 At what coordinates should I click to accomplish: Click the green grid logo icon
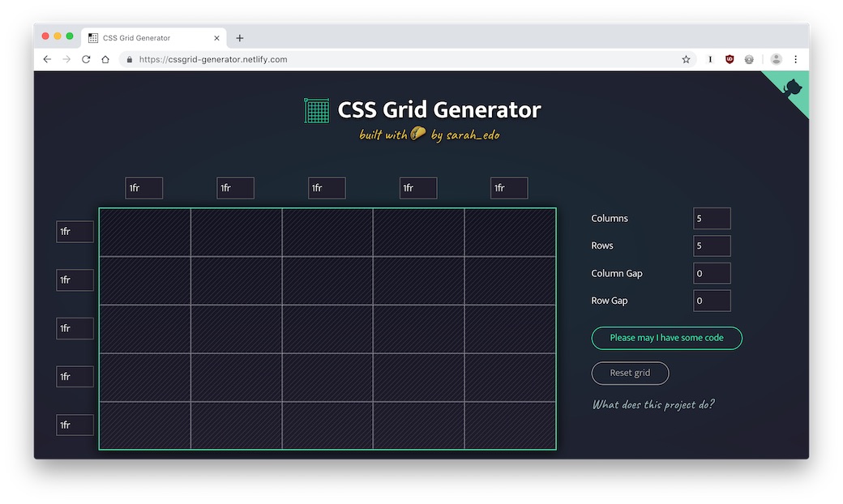tap(317, 110)
